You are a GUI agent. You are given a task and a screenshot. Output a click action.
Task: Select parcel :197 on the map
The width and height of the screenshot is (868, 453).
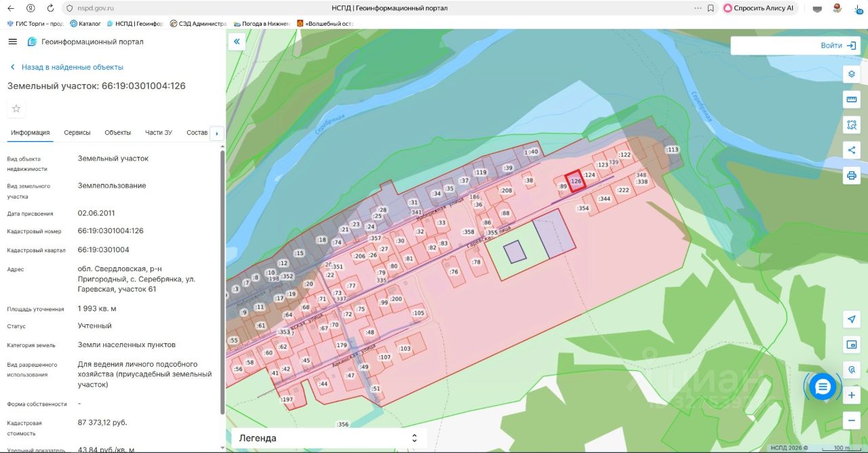click(x=287, y=399)
